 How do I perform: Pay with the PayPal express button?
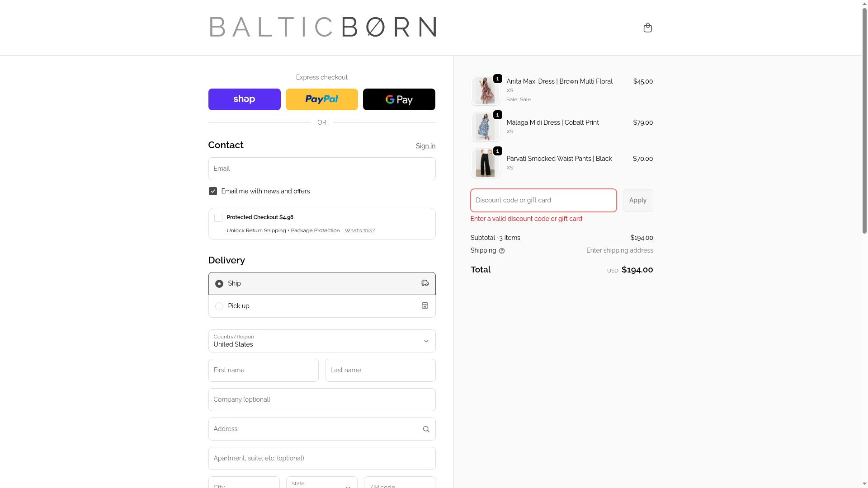[x=321, y=99]
